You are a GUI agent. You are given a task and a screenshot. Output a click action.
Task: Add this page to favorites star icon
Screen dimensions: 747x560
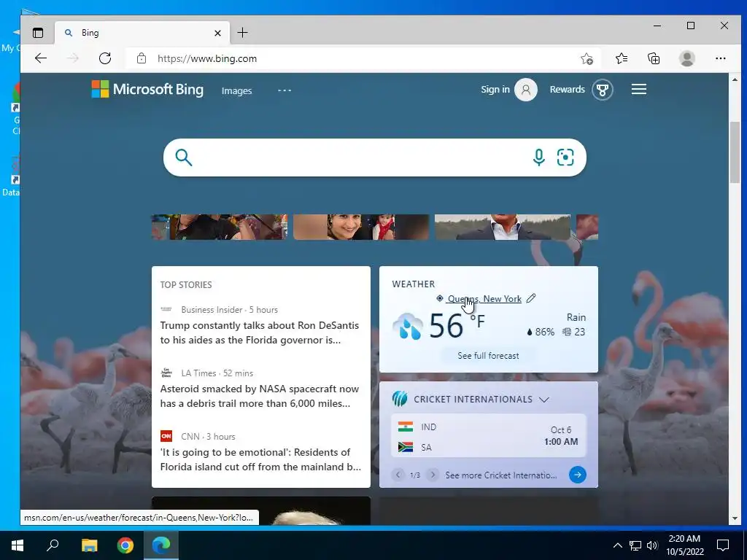click(587, 58)
